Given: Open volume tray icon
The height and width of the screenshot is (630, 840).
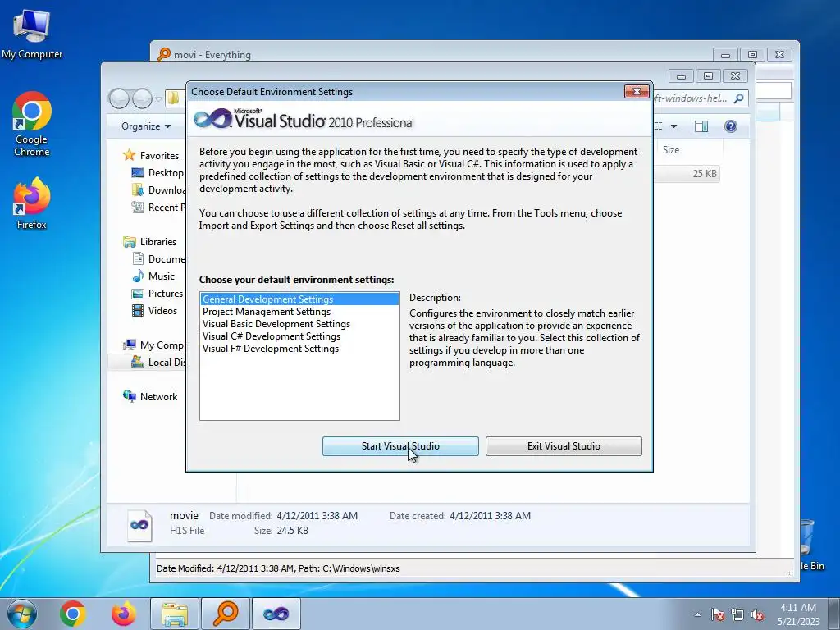Looking at the screenshot, I should pos(757,614).
